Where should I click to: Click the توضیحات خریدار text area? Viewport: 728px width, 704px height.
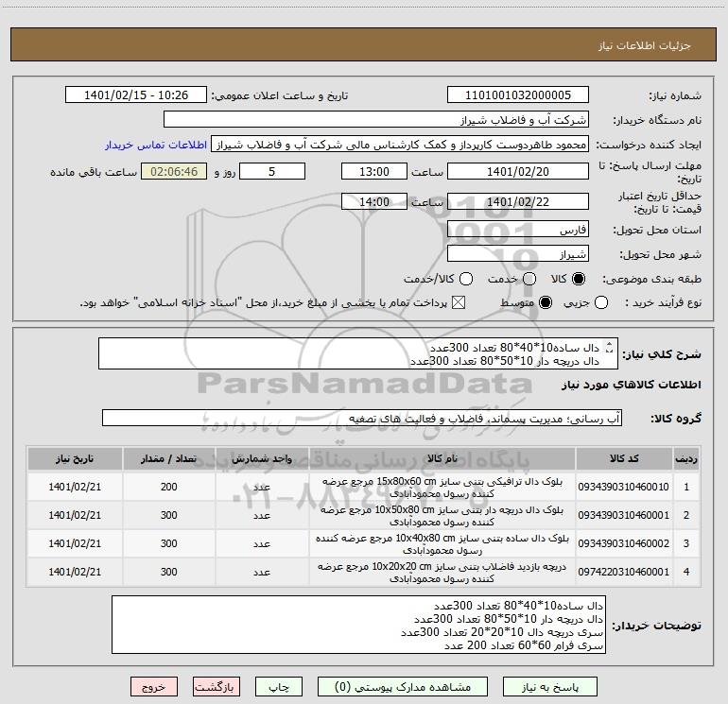pyautogui.click(x=359, y=625)
